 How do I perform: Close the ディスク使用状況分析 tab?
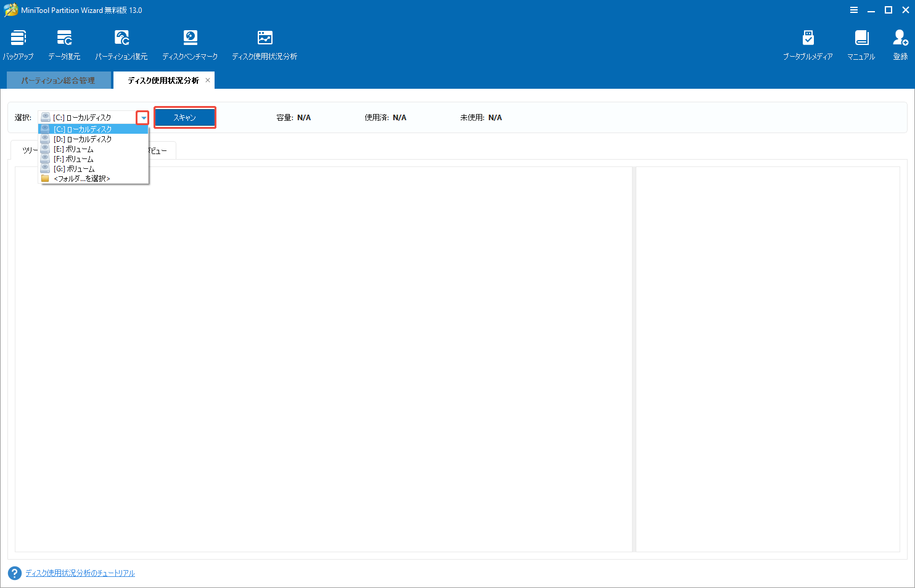pos(208,80)
